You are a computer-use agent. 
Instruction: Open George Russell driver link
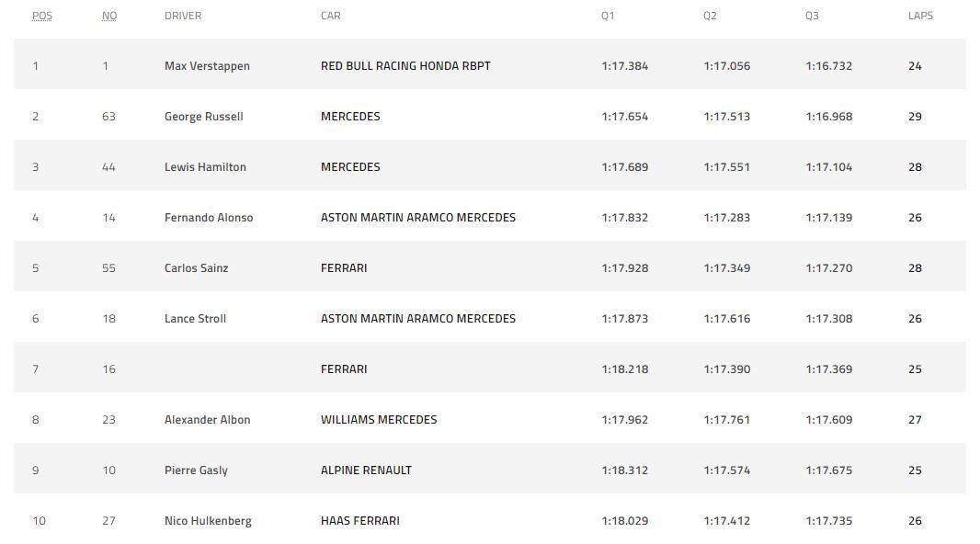click(x=203, y=117)
